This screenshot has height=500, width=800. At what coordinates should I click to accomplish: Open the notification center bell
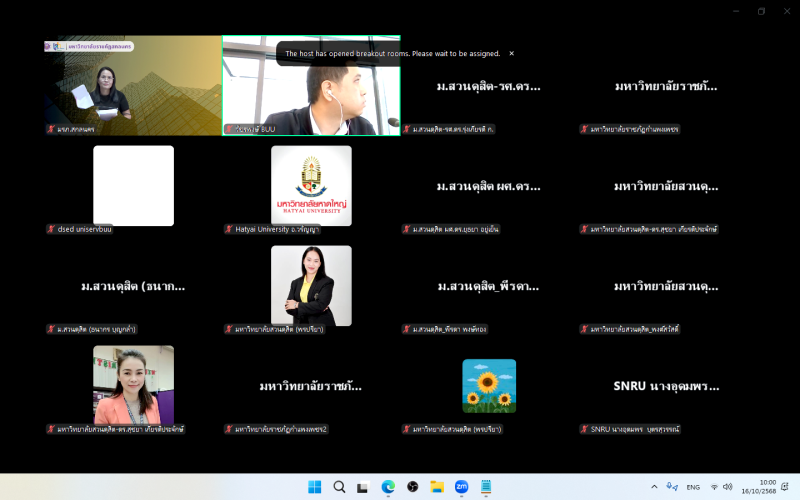[x=783, y=487]
